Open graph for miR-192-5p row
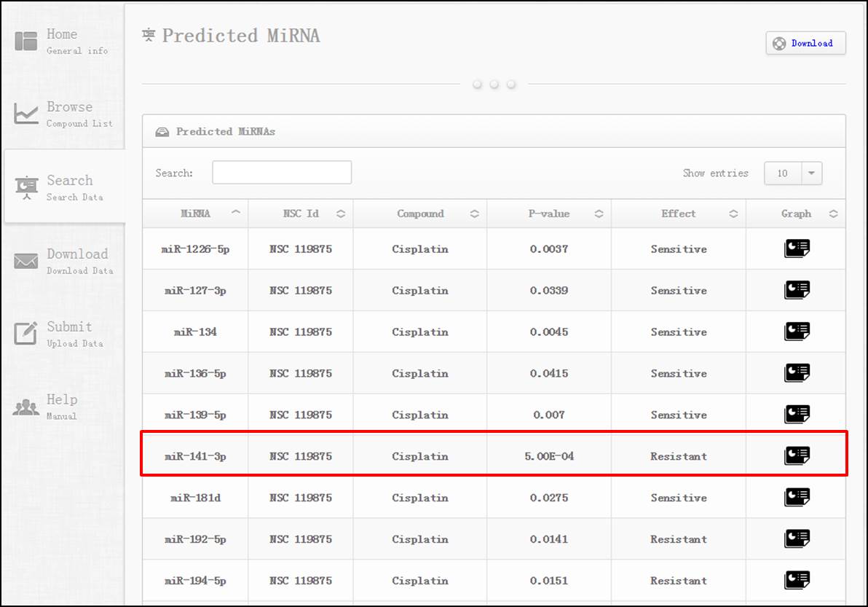 tap(797, 539)
